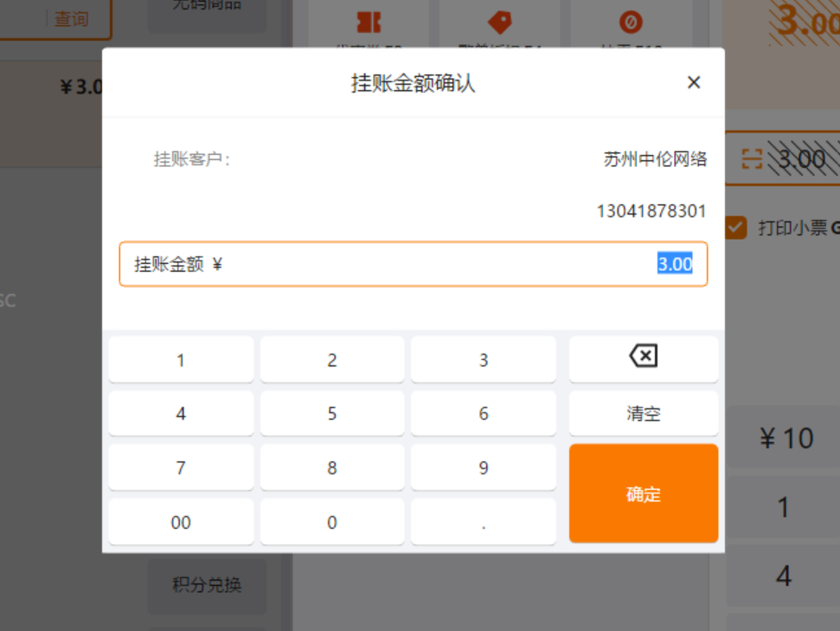
Task: Click the backspace icon on the keypad
Action: tap(643, 357)
